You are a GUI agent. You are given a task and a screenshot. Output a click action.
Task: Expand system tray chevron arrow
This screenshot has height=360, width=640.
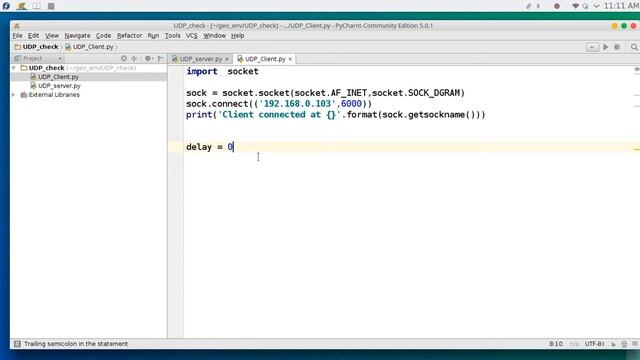click(x=596, y=6)
